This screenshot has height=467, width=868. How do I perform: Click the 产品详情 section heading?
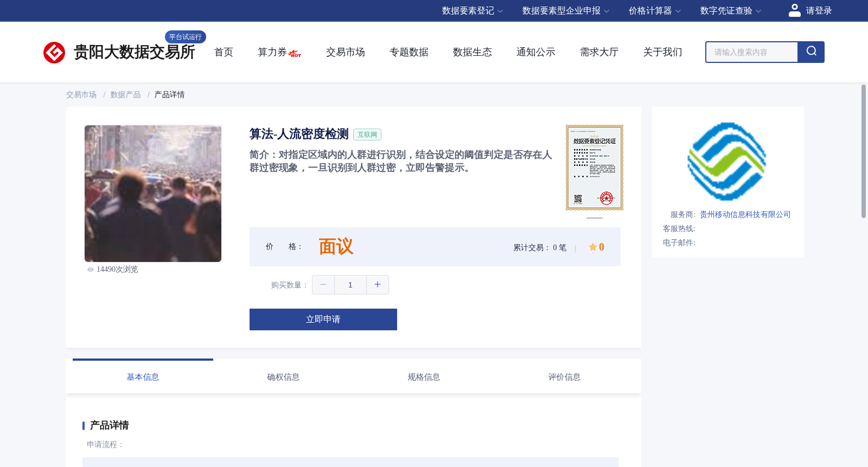[x=109, y=425]
